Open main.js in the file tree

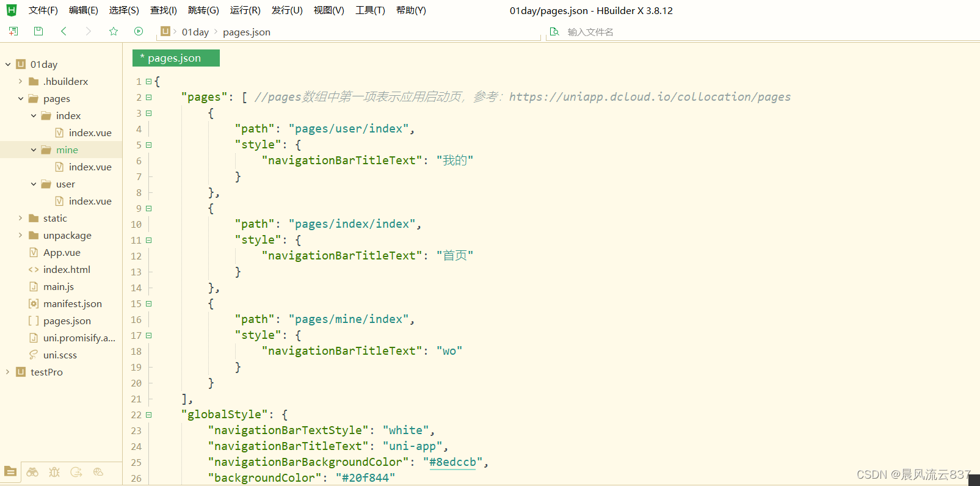59,286
